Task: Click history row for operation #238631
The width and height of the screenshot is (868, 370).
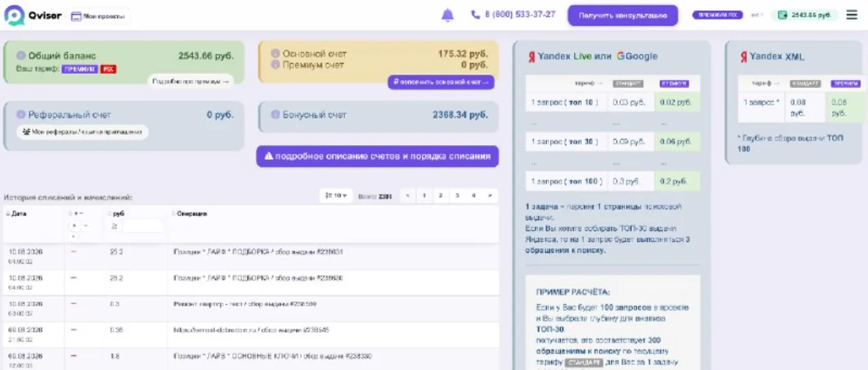Action: click(x=251, y=257)
